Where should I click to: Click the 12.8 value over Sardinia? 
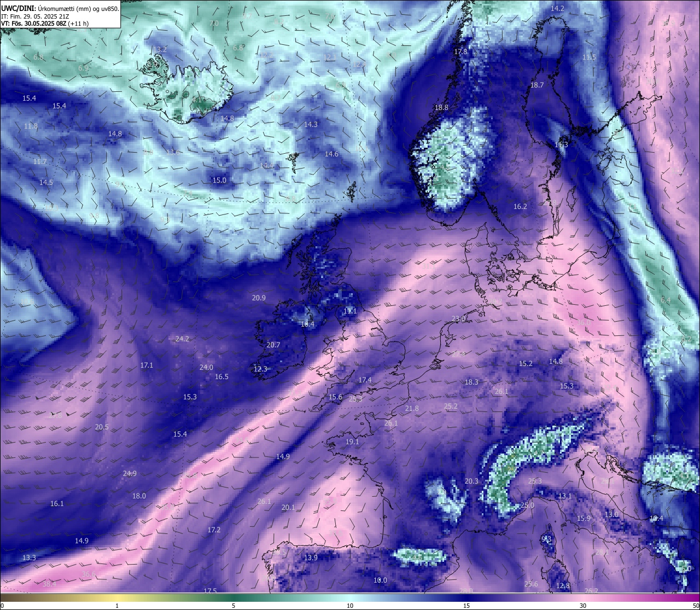[x=563, y=586]
